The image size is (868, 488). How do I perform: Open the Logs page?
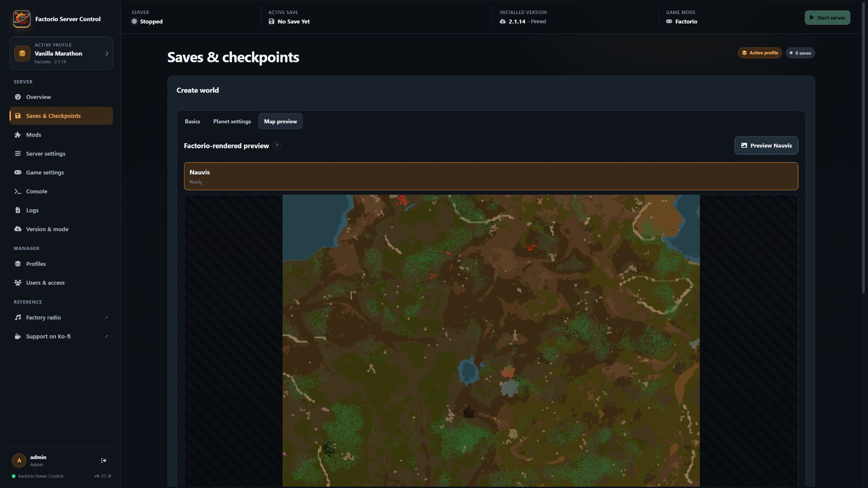tap(61, 210)
